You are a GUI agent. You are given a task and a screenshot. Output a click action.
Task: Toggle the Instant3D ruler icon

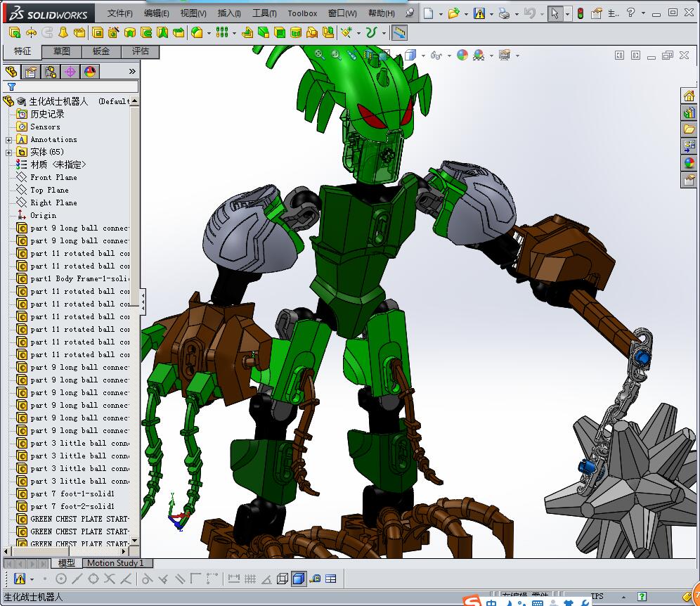[x=399, y=32]
